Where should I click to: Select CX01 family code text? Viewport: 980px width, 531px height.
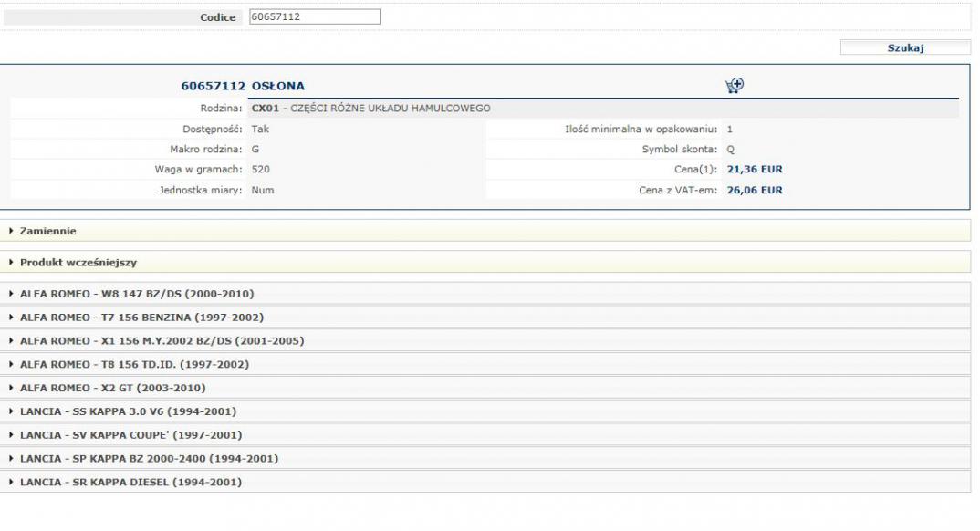(265, 108)
